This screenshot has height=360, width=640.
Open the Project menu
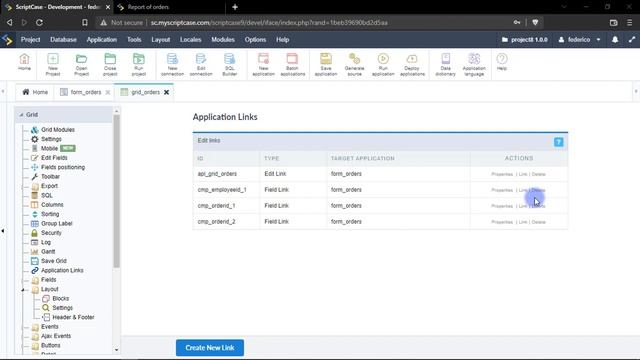[x=30, y=40]
